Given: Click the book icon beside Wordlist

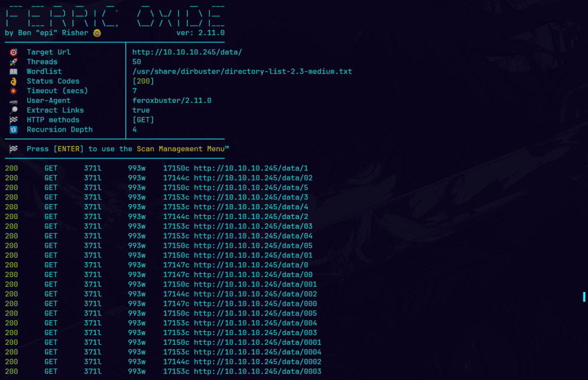Looking at the screenshot, I should [x=13, y=72].
